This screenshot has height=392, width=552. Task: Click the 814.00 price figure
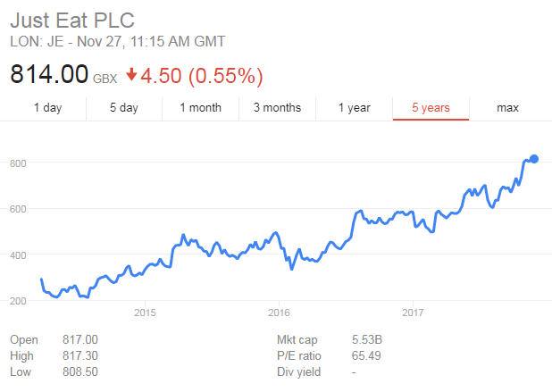tap(49, 71)
